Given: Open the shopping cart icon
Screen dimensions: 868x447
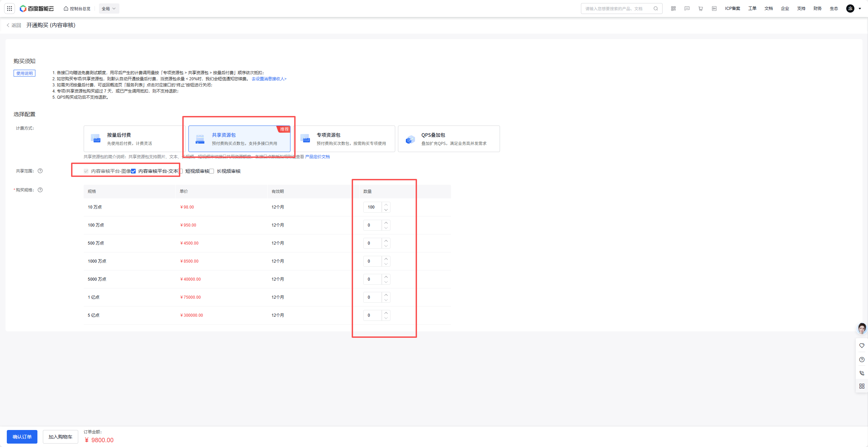Looking at the screenshot, I should pos(700,9).
